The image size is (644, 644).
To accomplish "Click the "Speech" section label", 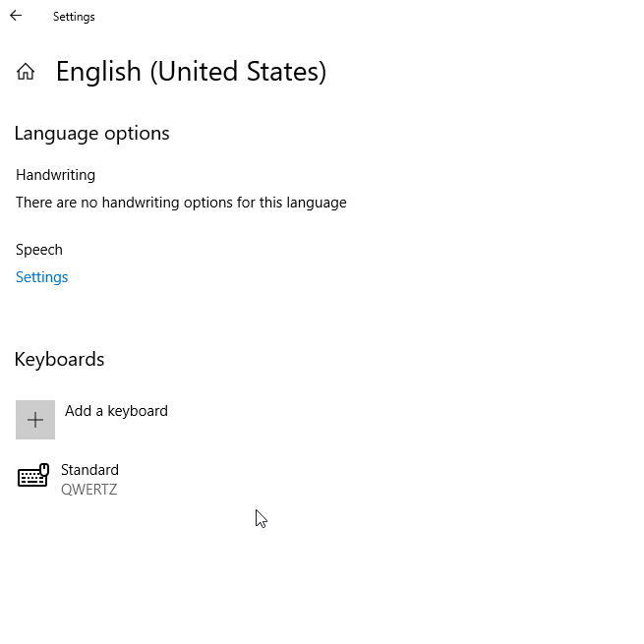I will [x=39, y=250].
